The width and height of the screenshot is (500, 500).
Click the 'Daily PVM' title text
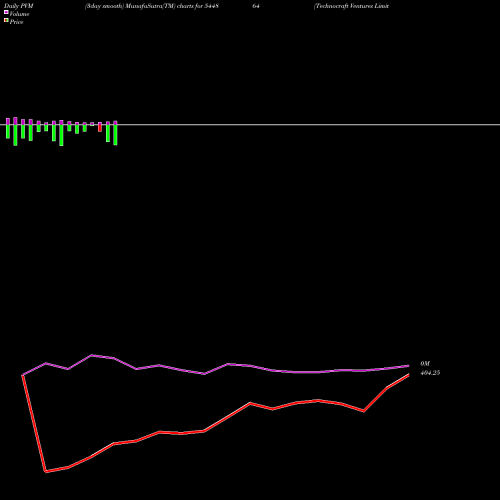[19, 6]
